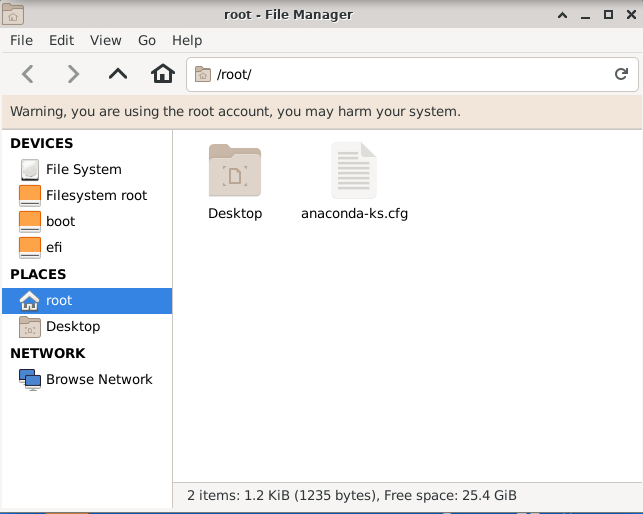This screenshot has width=643, height=514.
Task: Select the boot volume in sidebar
Action: [x=60, y=221]
